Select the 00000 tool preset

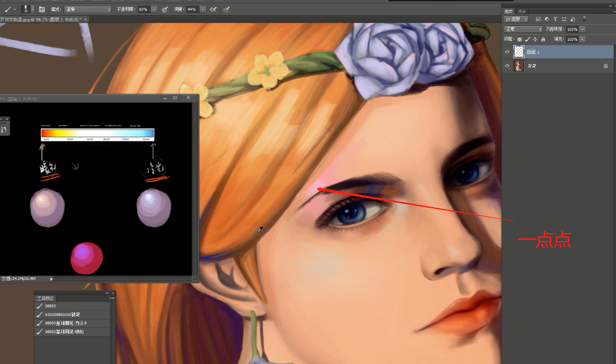(x=51, y=306)
